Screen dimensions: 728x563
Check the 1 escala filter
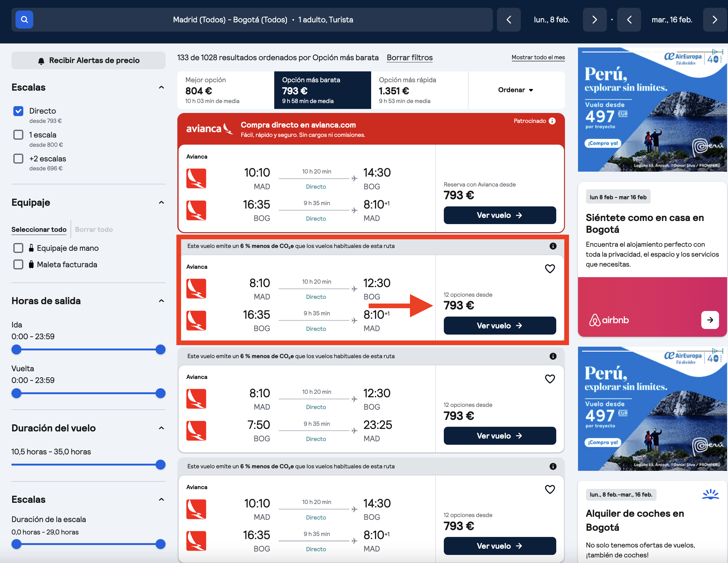[x=18, y=135]
